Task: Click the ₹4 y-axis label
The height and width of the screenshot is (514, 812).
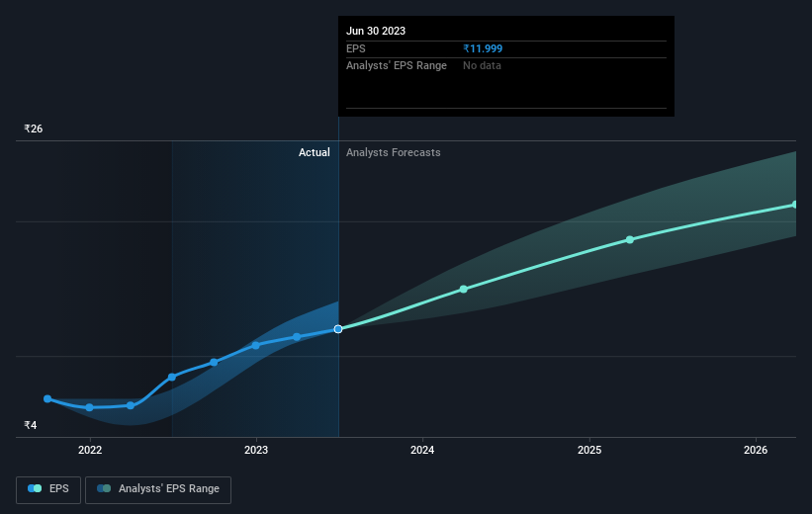Action: coord(31,425)
